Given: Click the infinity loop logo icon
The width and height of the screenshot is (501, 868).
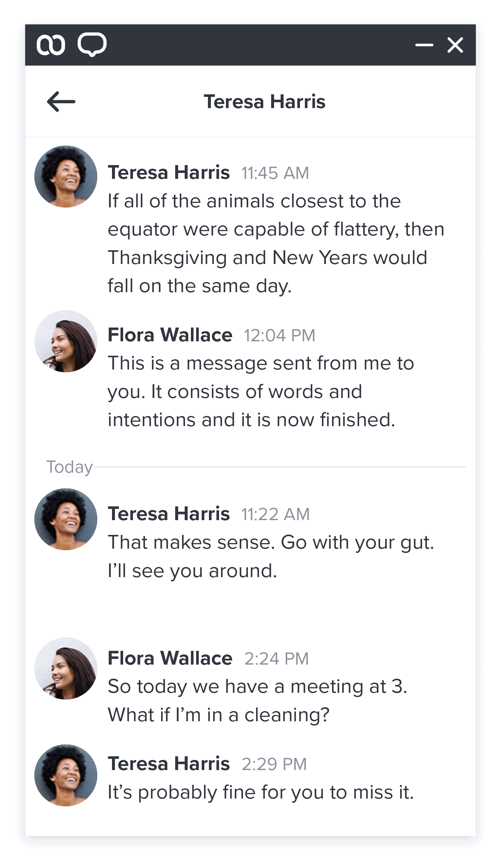Looking at the screenshot, I should 50,45.
